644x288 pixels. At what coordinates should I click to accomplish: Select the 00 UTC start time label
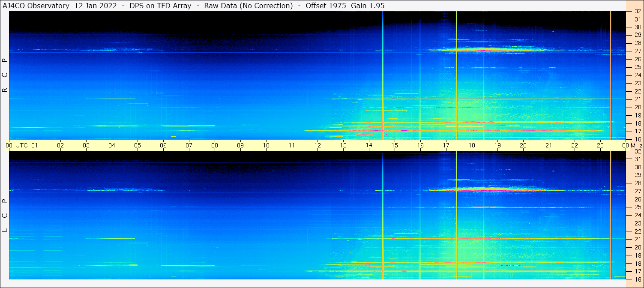17,145
